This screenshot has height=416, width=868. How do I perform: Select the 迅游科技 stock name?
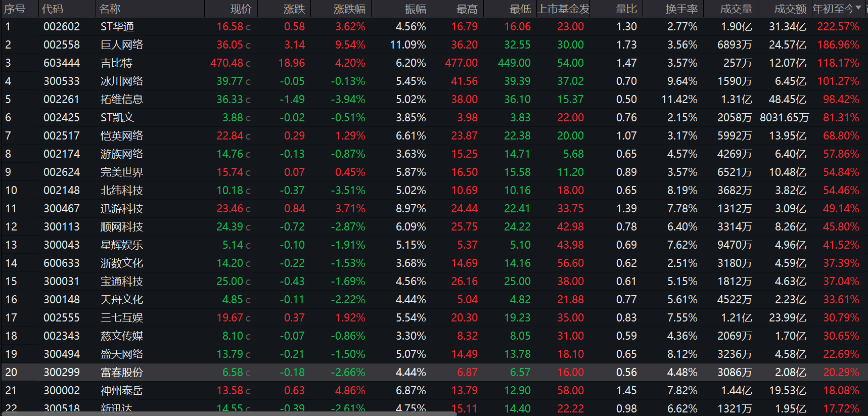tap(122, 208)
